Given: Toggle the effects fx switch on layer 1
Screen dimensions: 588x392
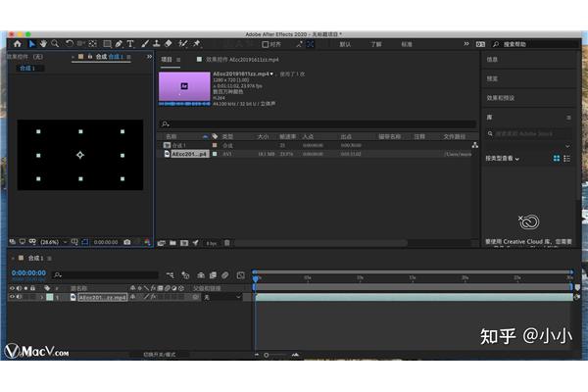Looking at the screenshot, I should click(x=153, y=297).
